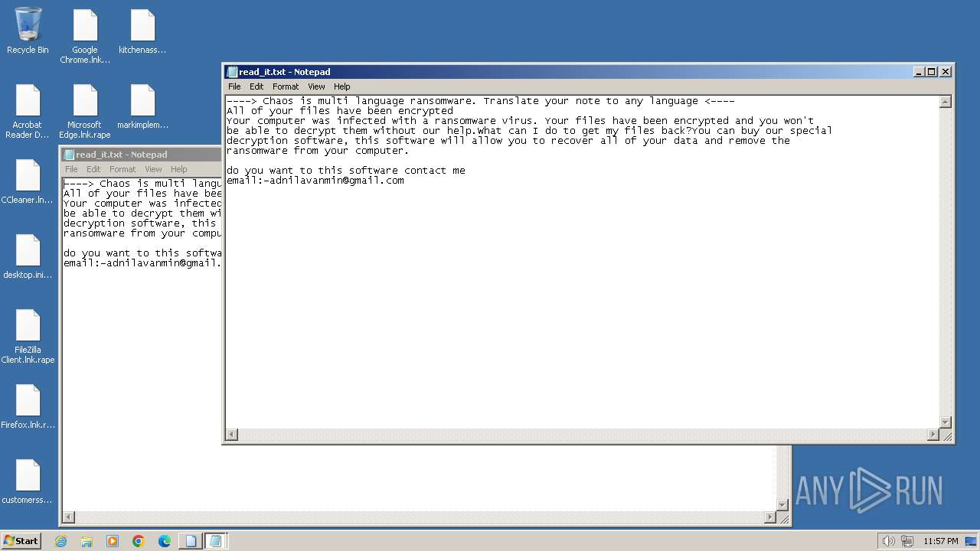Open the Start menu
The image size is (980, 551).
21,541
